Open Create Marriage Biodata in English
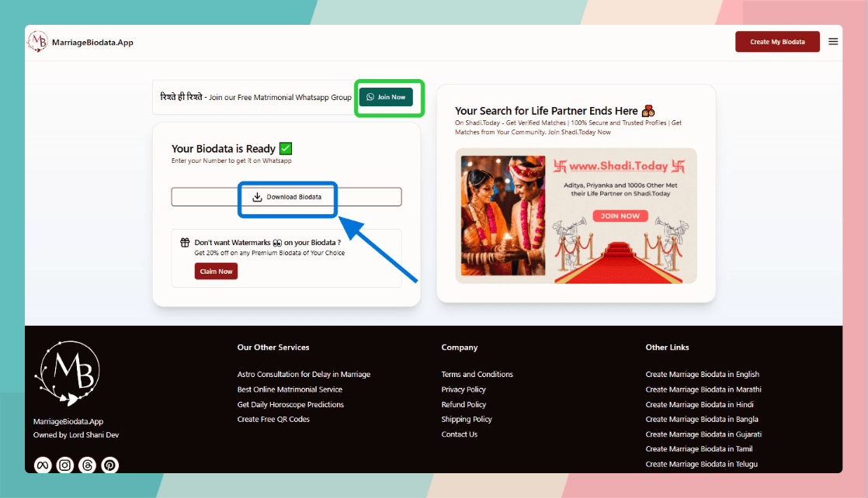This screenshot has height=498, width=868. click(x=703, y=374)
